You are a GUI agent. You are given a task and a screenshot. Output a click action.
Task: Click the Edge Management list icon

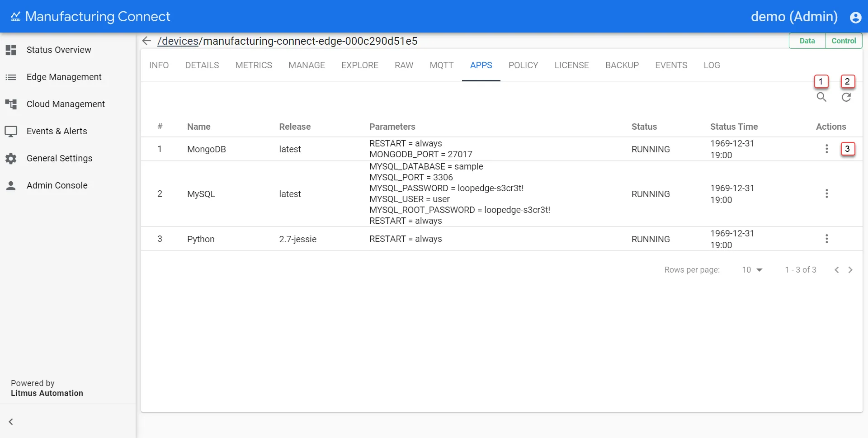pyautogui.click(x=11, y=77)
